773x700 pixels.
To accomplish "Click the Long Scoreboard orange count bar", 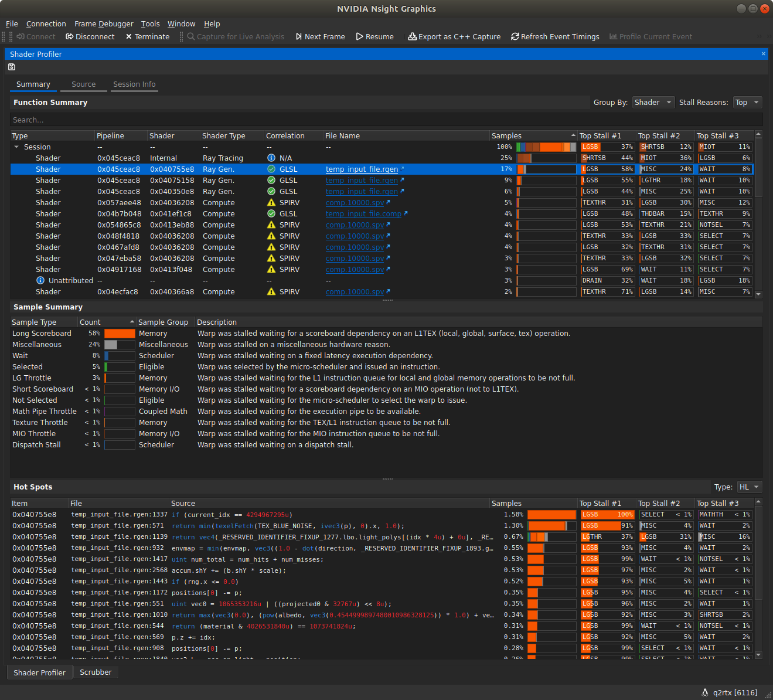I will (120, 333).
